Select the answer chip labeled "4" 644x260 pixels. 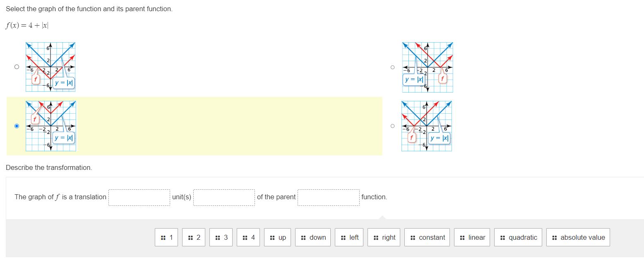(248, 237)
